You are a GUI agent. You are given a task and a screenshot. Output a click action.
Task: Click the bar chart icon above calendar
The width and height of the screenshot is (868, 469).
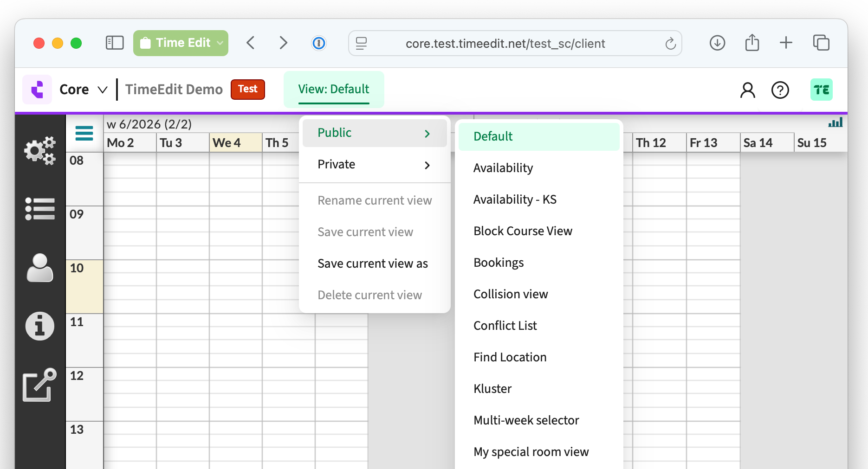835,123
